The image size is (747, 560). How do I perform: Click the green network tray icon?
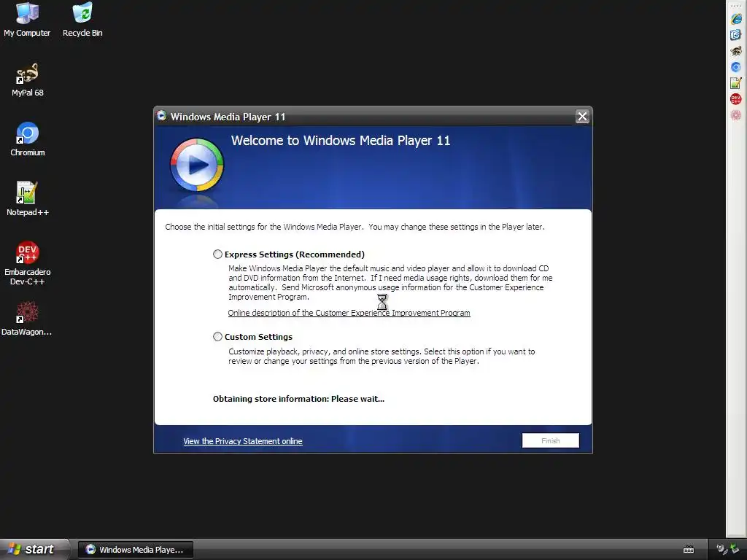tap(734, 550)
